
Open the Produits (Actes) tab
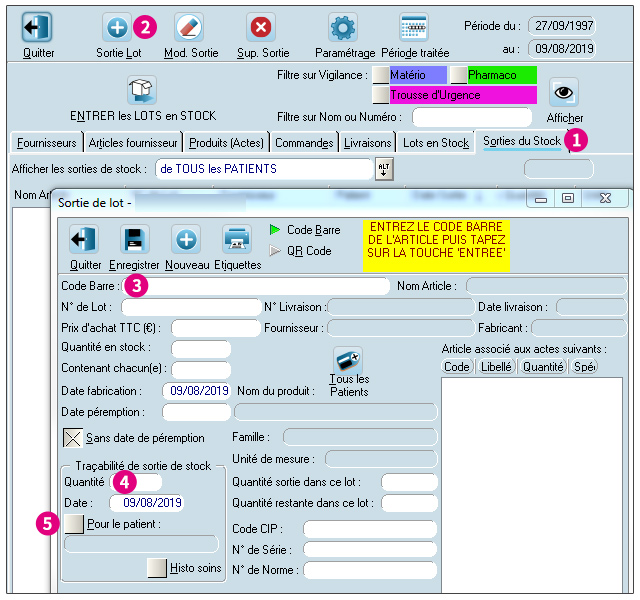pos(227,143)
